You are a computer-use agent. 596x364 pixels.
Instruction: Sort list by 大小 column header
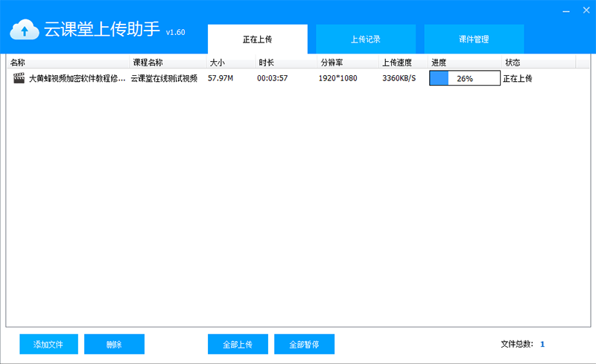point(217,63)
